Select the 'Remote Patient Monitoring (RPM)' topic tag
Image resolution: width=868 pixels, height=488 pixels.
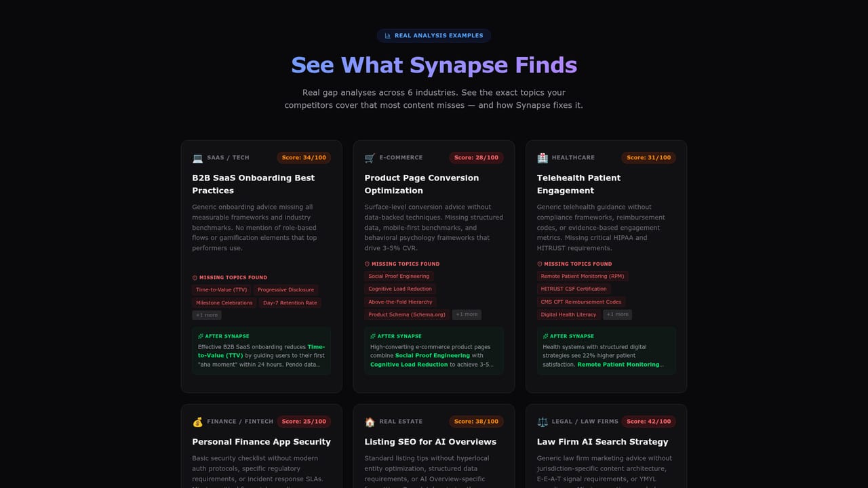583,277
